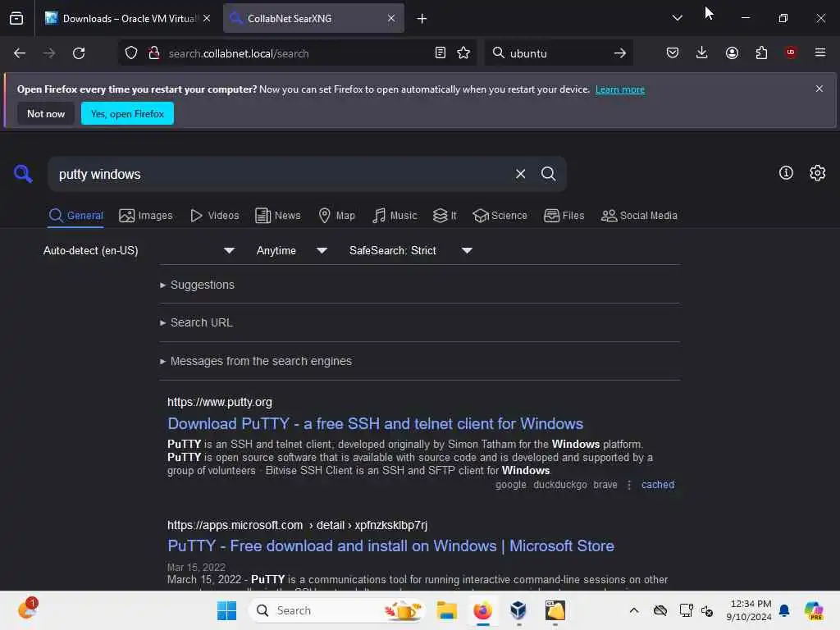
Task: Reload the current page
Action: point(79,53)
